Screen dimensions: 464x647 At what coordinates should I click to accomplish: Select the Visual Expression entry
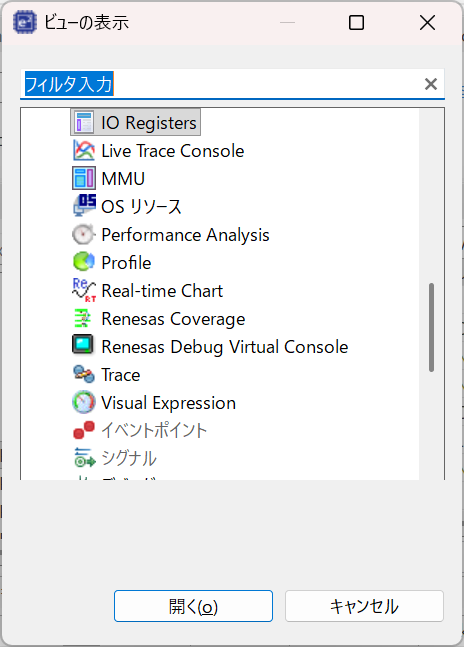click(169, 403)
